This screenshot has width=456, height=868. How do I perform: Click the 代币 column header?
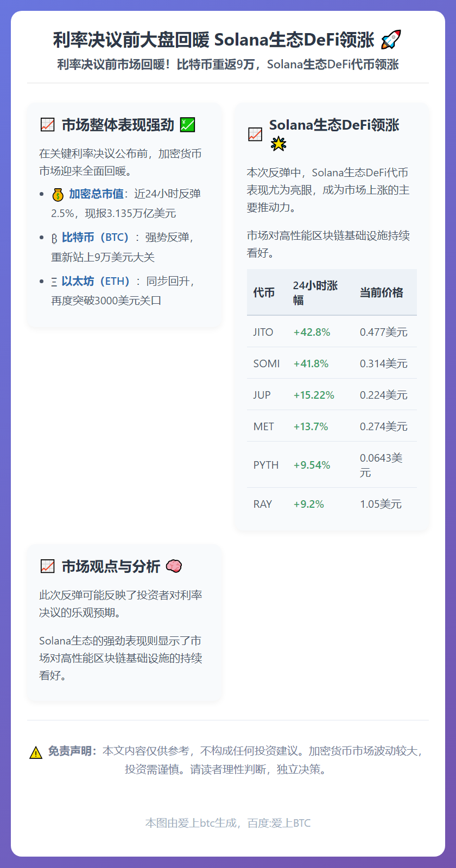coord(264,292)
